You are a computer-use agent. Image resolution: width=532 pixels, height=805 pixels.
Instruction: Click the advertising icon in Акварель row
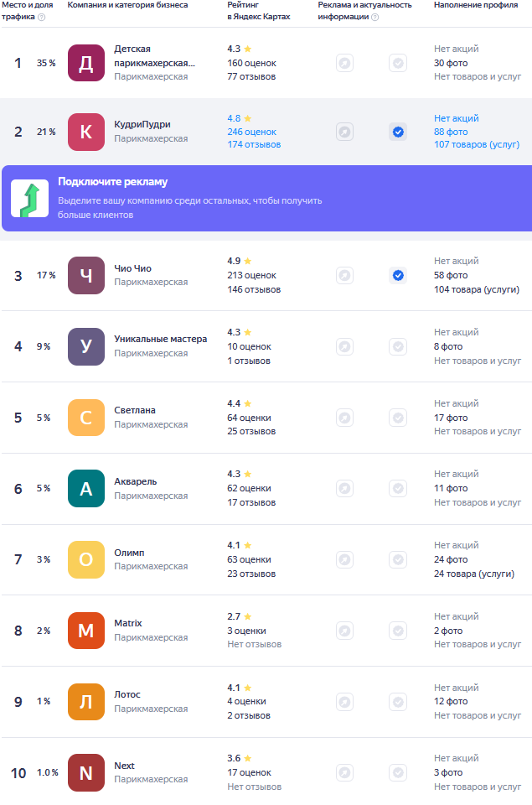(344, 488)
